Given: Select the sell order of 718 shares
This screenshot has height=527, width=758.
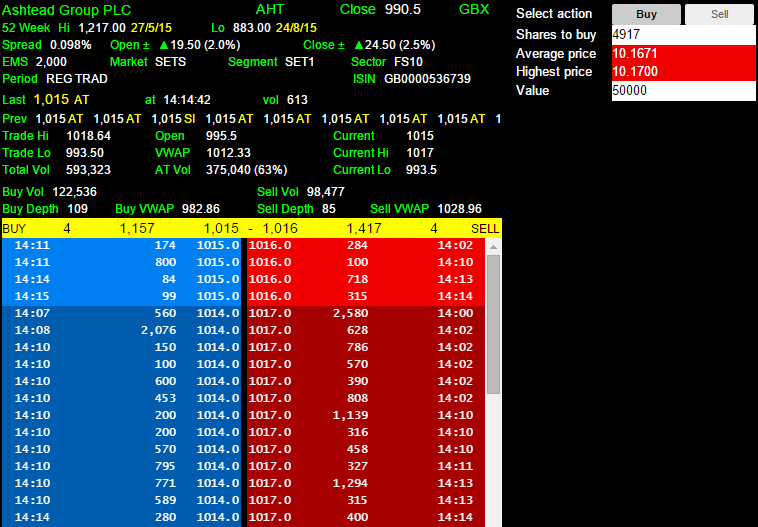Looking at the screenshot, I should point(366,279).
